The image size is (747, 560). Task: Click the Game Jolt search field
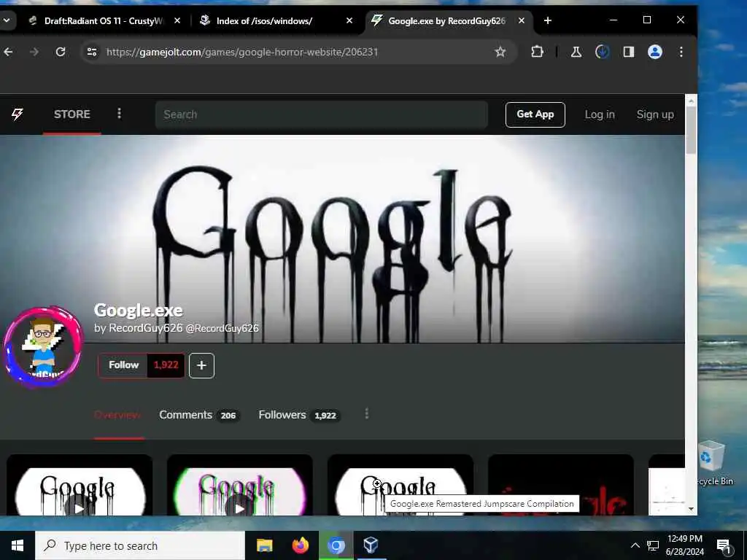(322, 114)
